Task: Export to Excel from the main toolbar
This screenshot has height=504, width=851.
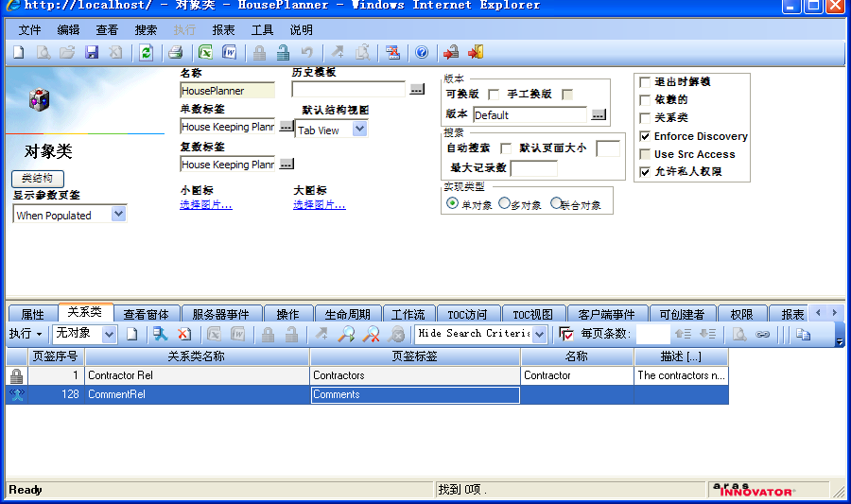Action: coord(205,53)
